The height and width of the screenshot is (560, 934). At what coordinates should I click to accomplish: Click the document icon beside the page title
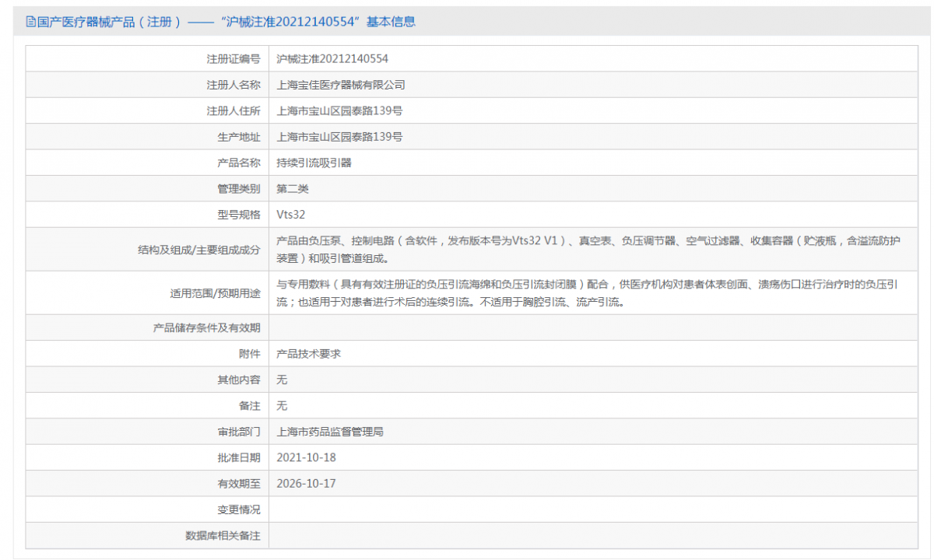[31, 22]
